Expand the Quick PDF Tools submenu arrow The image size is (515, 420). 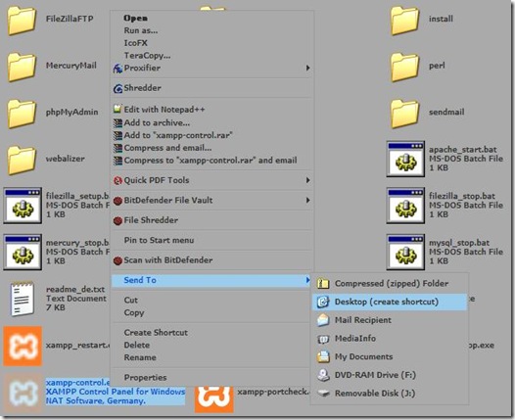pyautogui.click(x=307, y=180)
